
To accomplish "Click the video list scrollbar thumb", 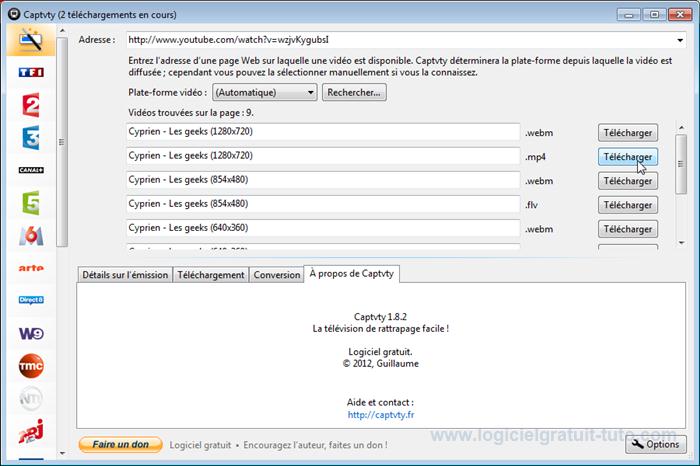I will pyautogui.click(x=681, y=164).
